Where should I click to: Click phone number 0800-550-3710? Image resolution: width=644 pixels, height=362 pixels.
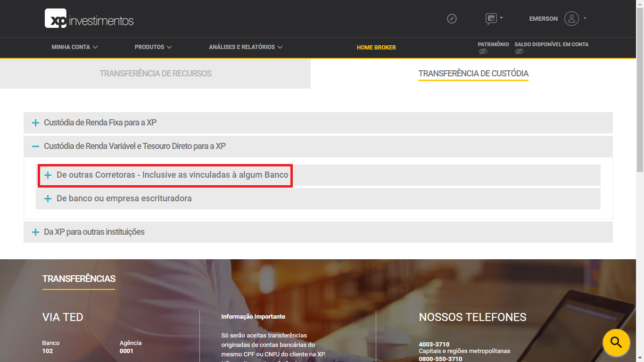pos(440,359)
